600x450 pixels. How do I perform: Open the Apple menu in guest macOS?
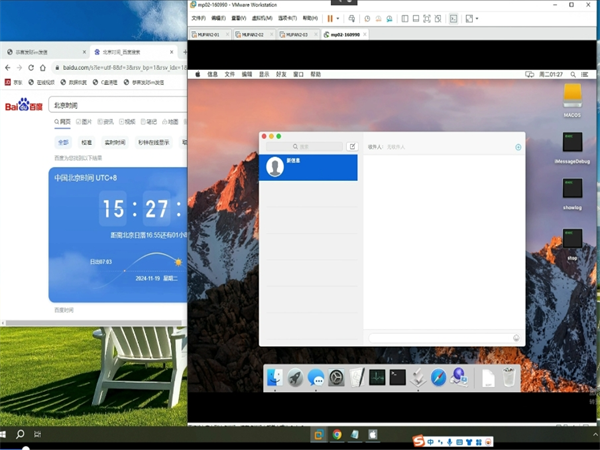198,74
